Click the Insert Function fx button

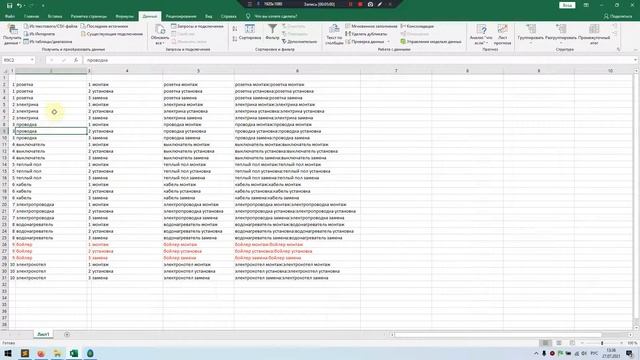tap(76, 60)
